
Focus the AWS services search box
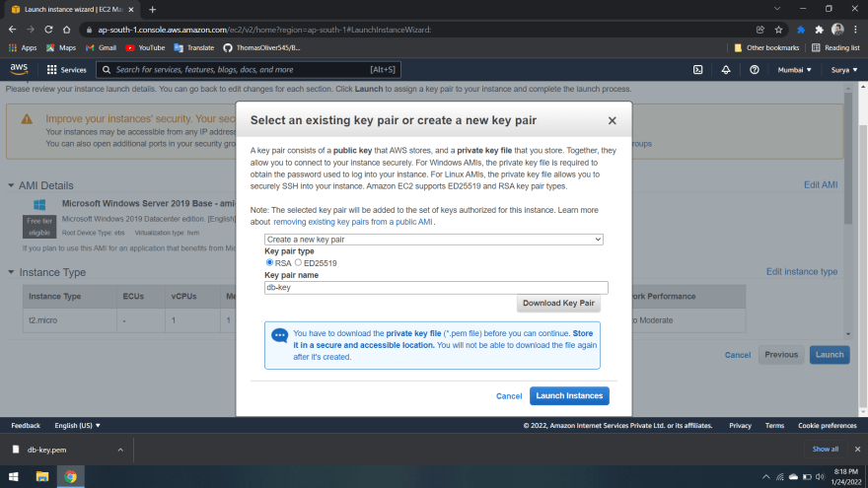click(x=248, y=70)
